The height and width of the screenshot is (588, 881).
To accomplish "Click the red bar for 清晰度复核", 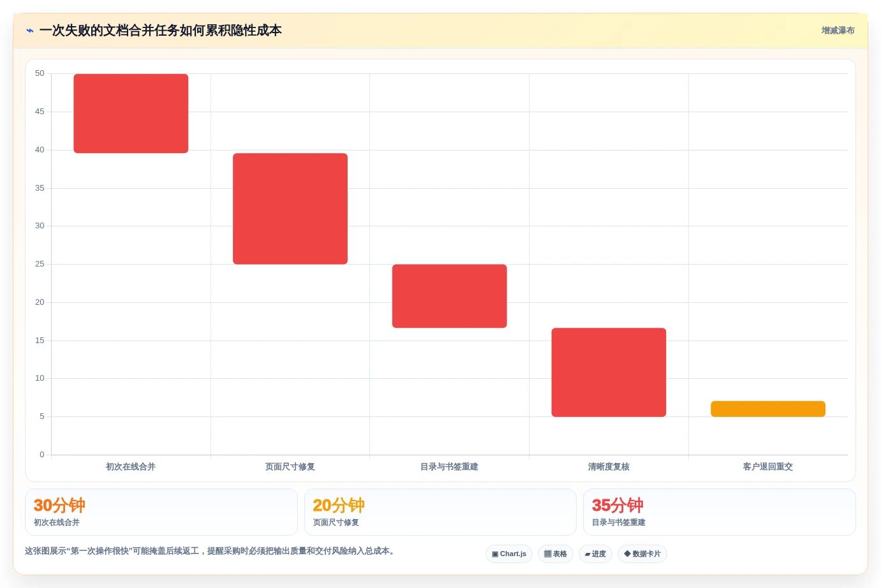I will [x=609, y=372].
